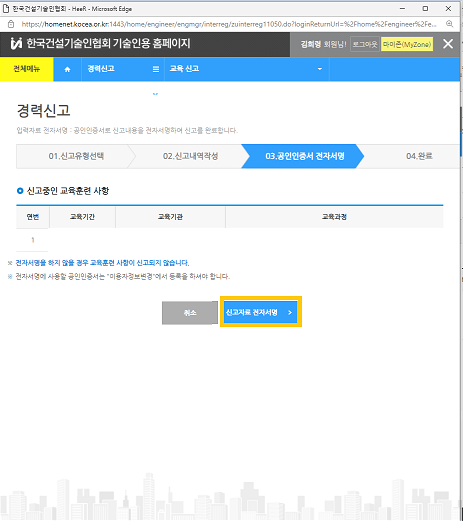Open 마이존(MyZone) button

point(407,44)
